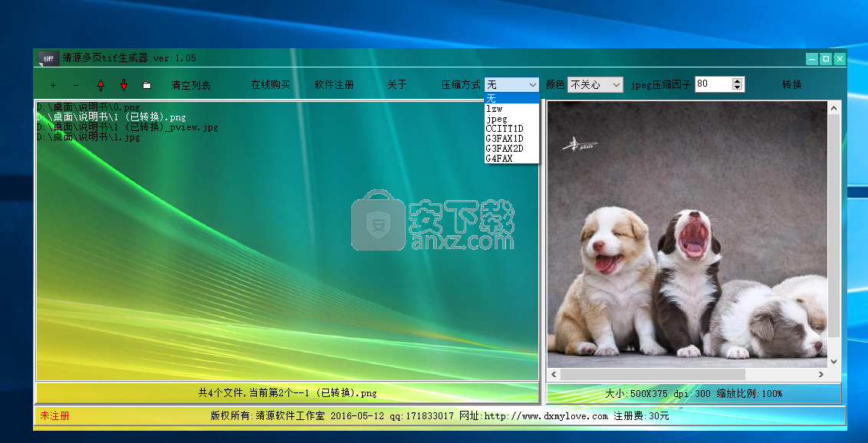Open folder with yellow folder icon
Screen dimensions: 868x443
tap(146, 85)
